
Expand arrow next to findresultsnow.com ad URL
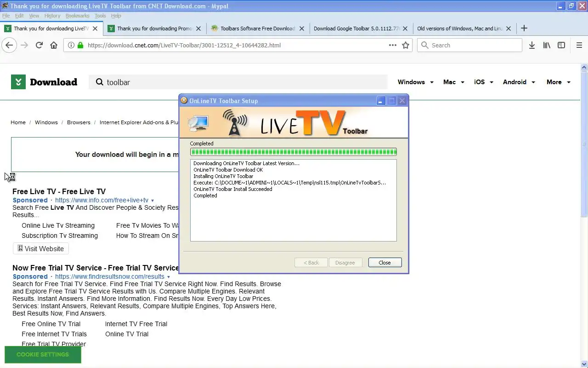pyautogui.click(x=169, y=277)
